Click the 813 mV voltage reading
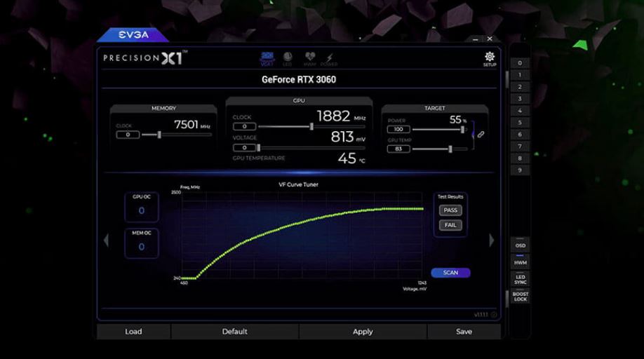 point(348,137)
